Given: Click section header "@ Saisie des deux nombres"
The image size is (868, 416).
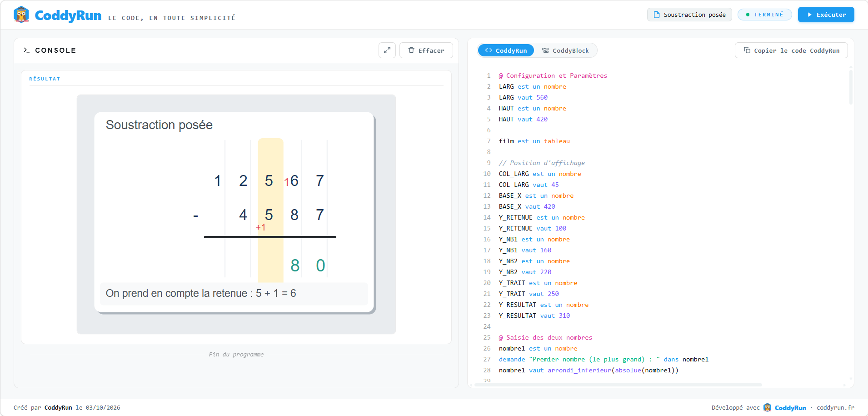Looking at the screenshot, I should click(x=545, y=337).
